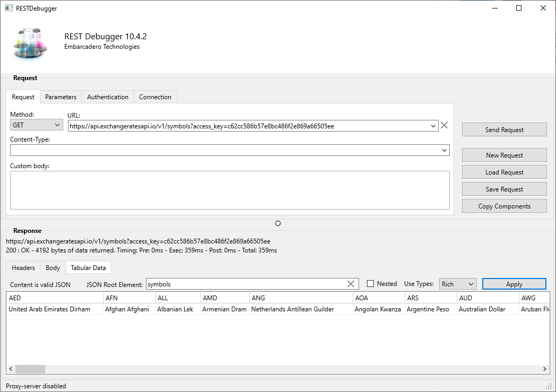This screenshot has height=392, width=556.
Task: Click the ALL column header
Action: pyautogui.click(x=178, y=298)
